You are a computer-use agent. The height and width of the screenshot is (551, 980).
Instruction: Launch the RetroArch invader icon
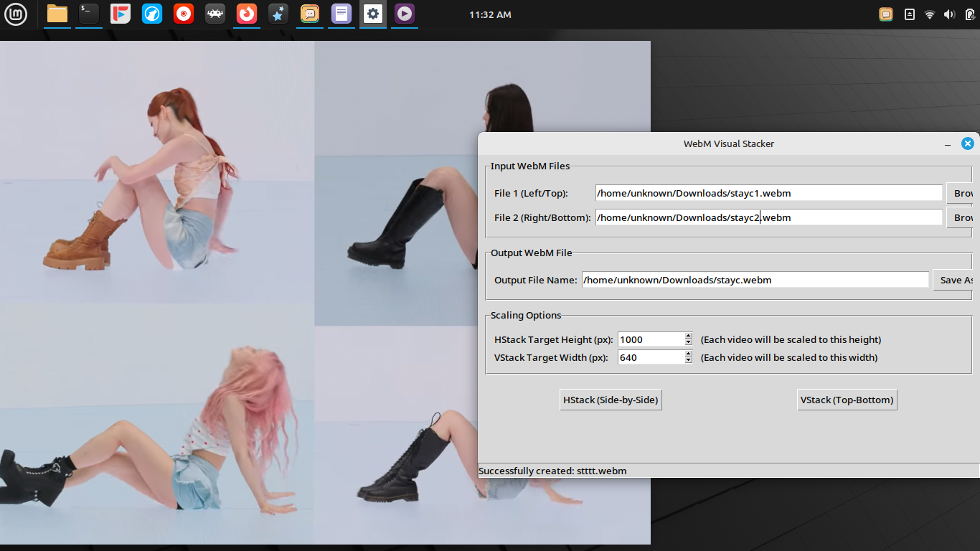215,14
